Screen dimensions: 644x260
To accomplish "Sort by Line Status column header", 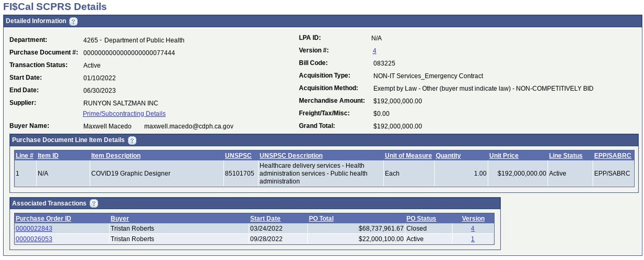I will (566, 155).
